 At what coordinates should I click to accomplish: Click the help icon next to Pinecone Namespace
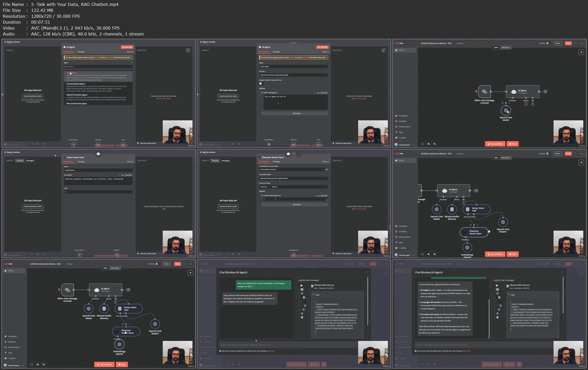[280, 195]
